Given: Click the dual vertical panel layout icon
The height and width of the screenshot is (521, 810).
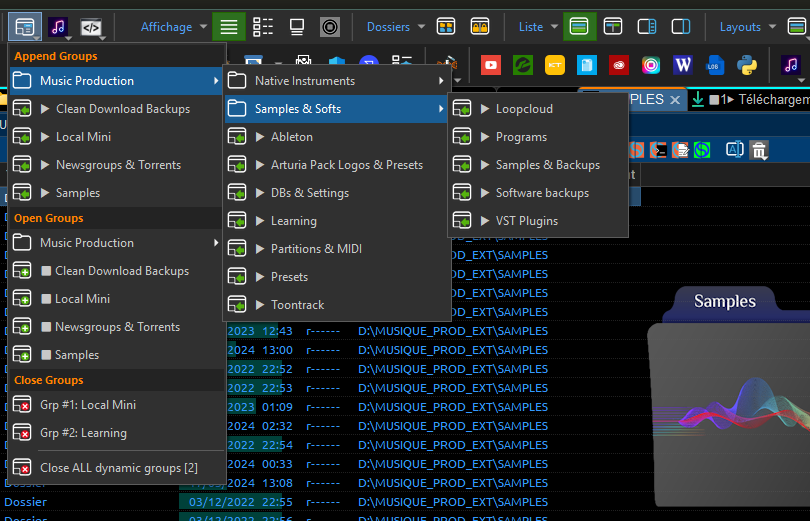Looking at the screenshot, I should tap(681, 27).
